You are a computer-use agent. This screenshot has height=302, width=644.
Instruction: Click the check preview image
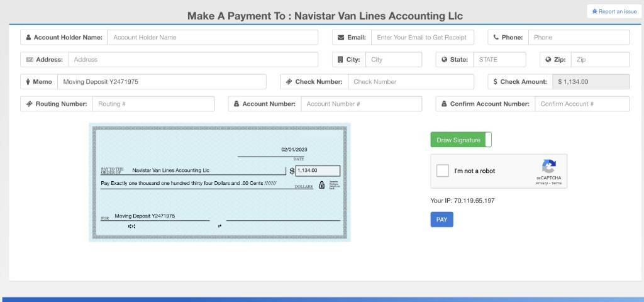pos(219,182)
